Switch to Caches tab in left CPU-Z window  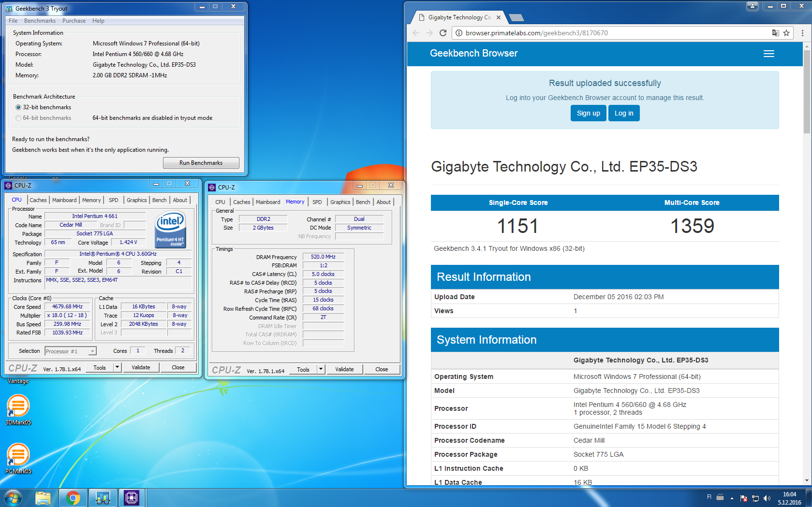tap(38, 200)
